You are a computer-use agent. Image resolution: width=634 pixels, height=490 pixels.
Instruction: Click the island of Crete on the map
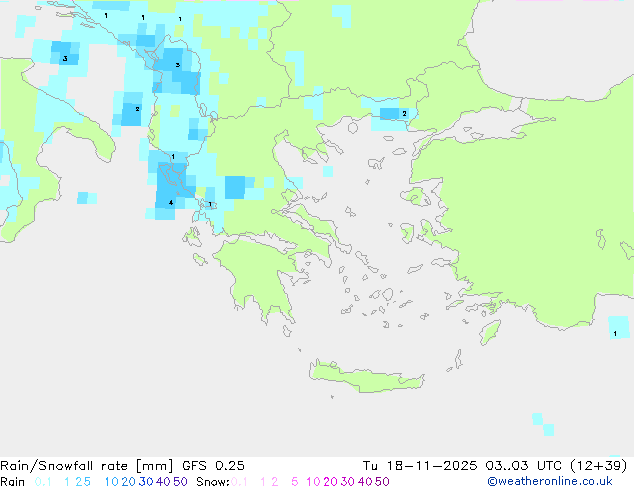(366, 376)
